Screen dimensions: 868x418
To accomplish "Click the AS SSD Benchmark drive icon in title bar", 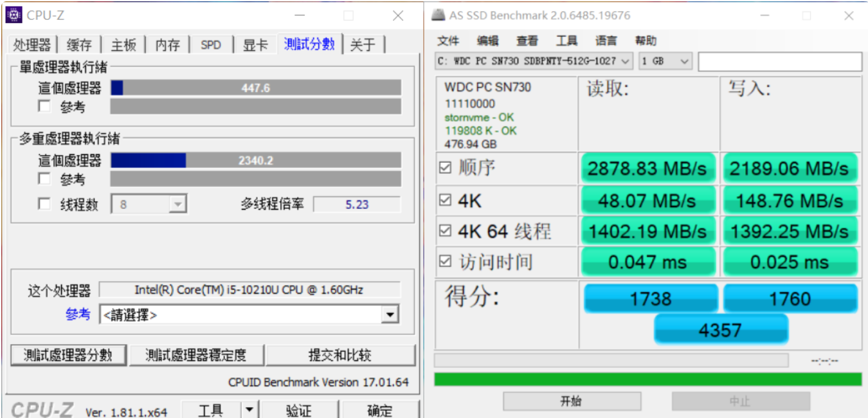I will 437,15.
